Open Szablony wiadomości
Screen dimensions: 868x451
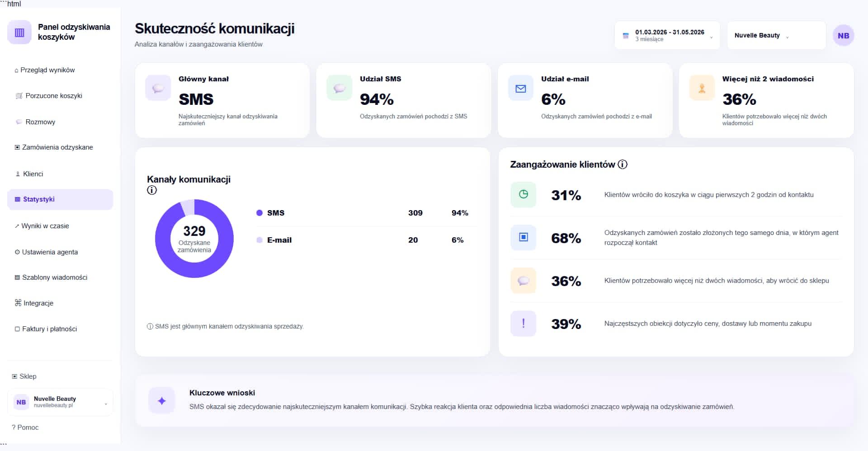[x=60, y=277]
